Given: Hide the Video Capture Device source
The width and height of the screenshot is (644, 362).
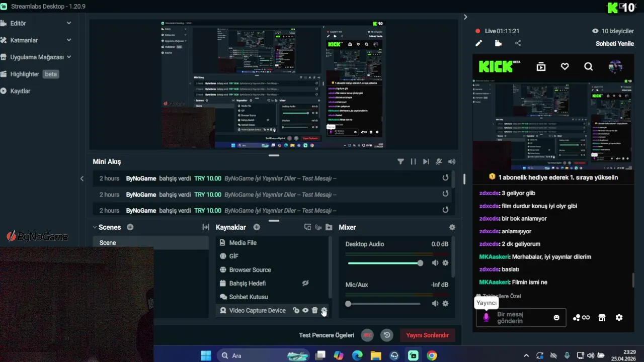Looking at the screenshot, I should pos(305,311).
